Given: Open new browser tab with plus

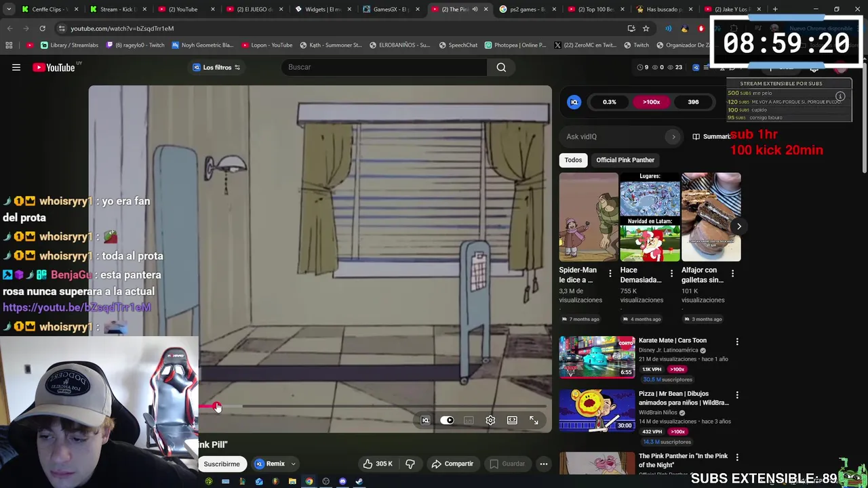Looking at the screenshot, I should [775, 9].
